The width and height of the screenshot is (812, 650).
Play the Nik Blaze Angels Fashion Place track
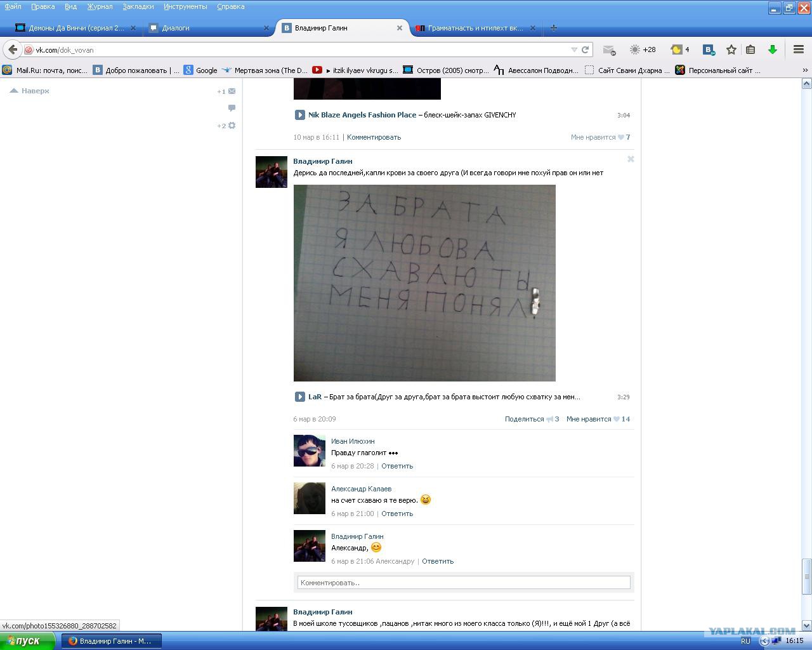[x=299, y=115]
